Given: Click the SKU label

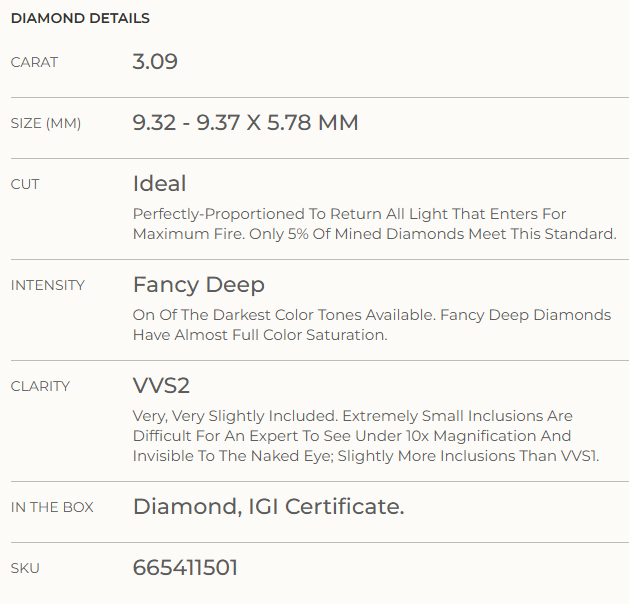Looking at the screenshot, I should tap(25, 569).
